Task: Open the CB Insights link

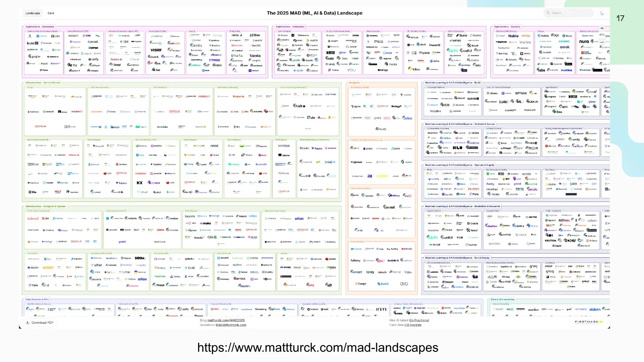Action: tap(413, 325)
